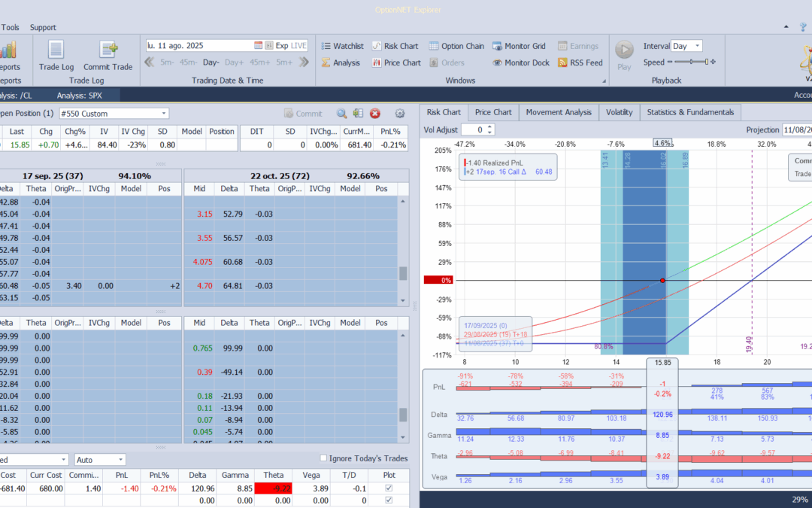This screenshot has height=508, width=812.
Task: Decrease playback speed with minus icon
Action: point(670,62)
